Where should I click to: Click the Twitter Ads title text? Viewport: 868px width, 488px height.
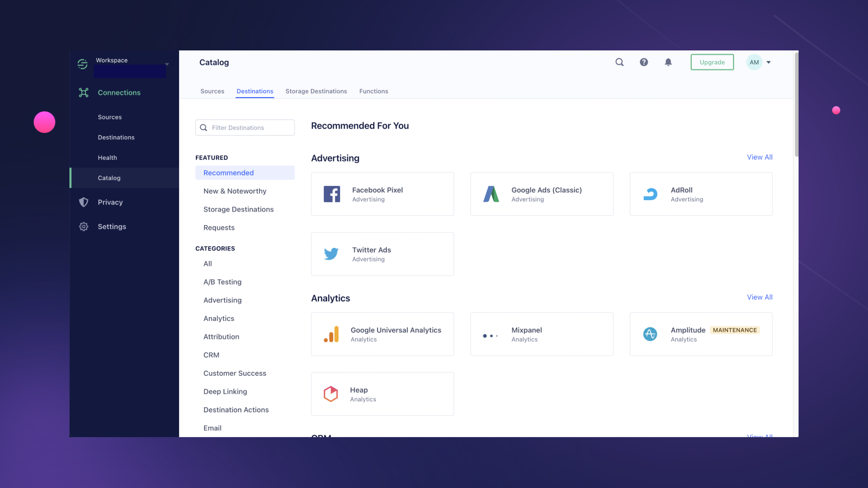(x=372, y=250)
